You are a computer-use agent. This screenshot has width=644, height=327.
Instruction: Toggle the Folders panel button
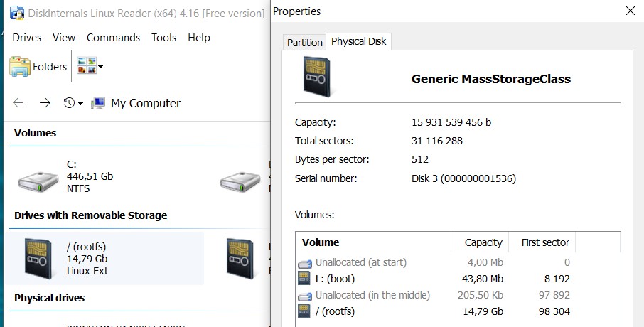pos(38,67)
